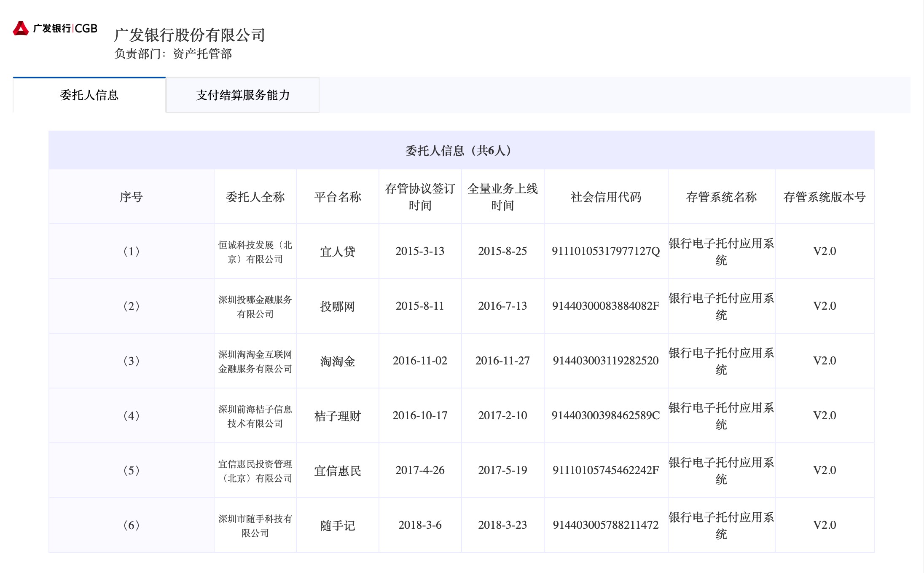Click row number （1）
The image size is (924, 573).
131,252
